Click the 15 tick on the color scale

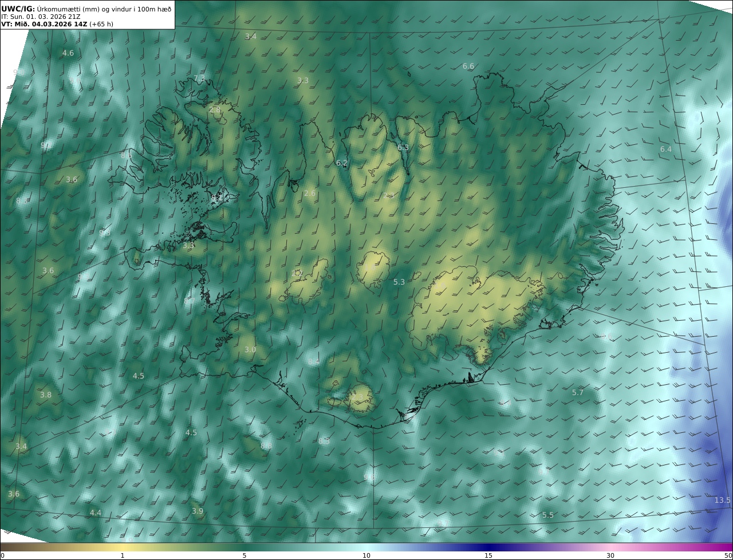point(488,555)
